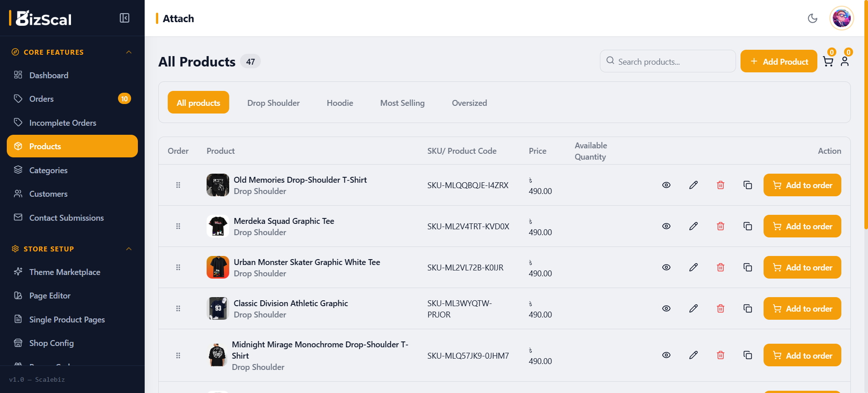Switch to Hoodie tab
Image resolution: width=868 pixels, height=393 pixels.
tap(340, 103)
